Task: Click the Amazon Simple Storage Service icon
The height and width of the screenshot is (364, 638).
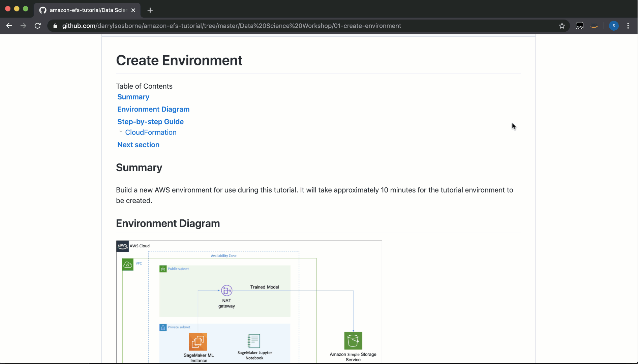Action: coord(353,341)
